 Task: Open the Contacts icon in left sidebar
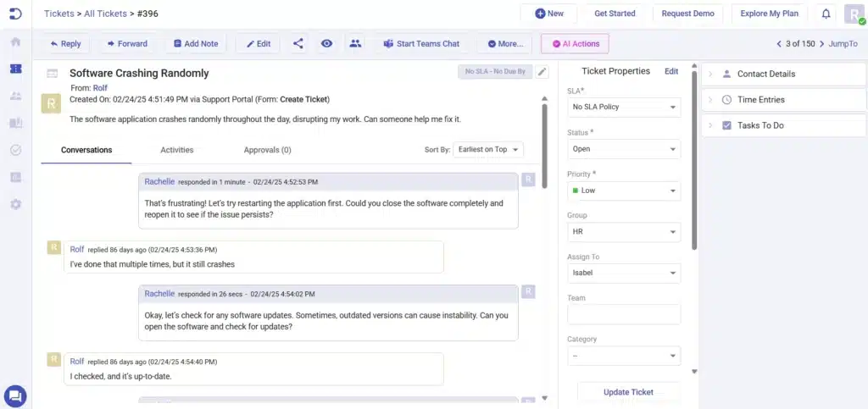(x=15, y=97)
